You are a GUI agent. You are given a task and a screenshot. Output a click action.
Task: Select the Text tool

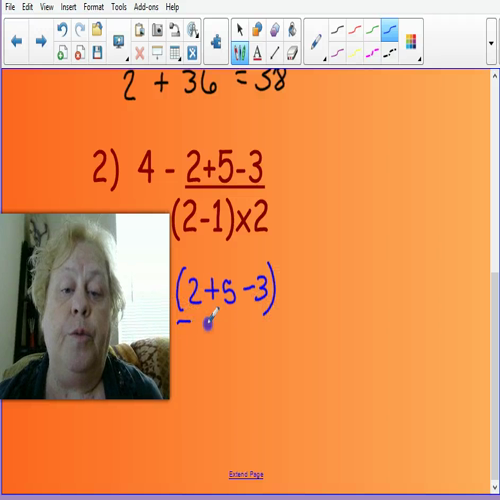click(257, 53)
